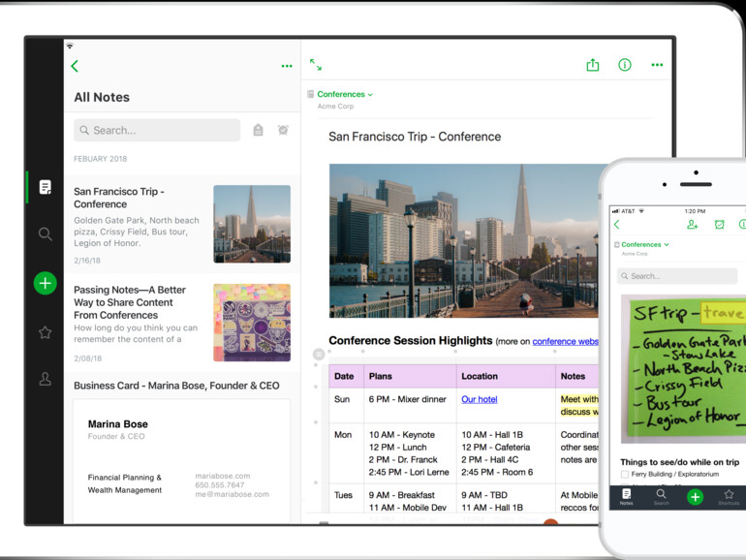Click the 2/16/18 date on the first note
The image size is (746, 560).
87,261
